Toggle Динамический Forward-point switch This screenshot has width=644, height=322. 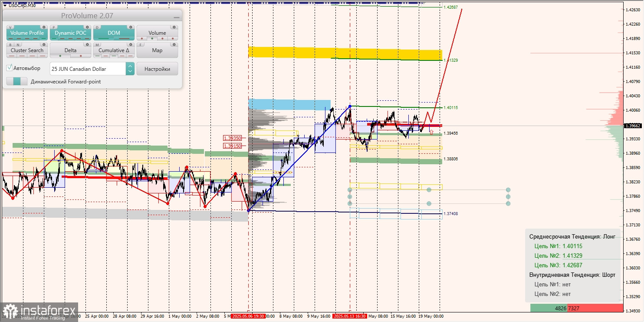(x=17, y=81)
